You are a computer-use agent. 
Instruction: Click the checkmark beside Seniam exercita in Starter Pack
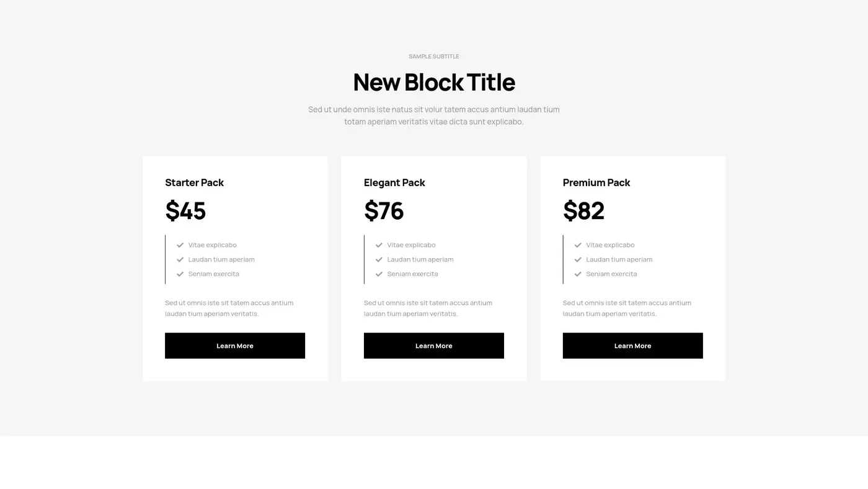pyautogui.click(x=180, y=274)
